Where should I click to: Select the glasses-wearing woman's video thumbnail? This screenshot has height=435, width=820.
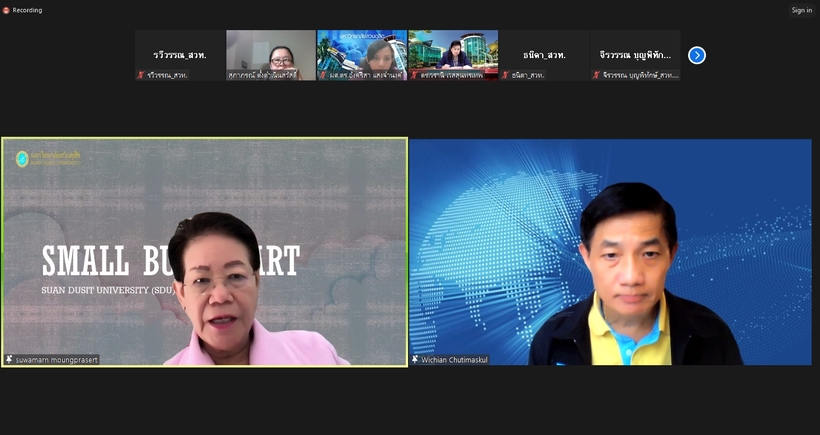(x=271, y=55)
